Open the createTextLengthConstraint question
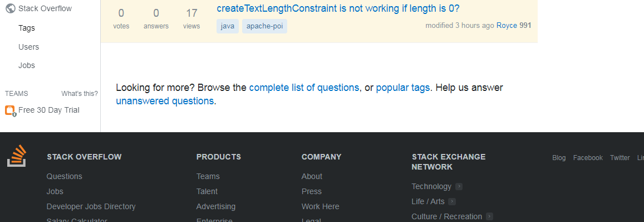The image size is (644, 222). point(338,8)
